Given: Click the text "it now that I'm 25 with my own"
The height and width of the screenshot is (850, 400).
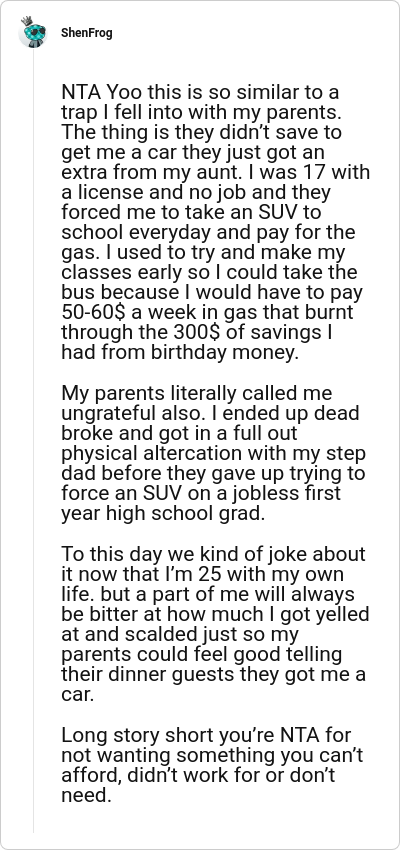Looking at the screenshot, I should coord(203,575).
